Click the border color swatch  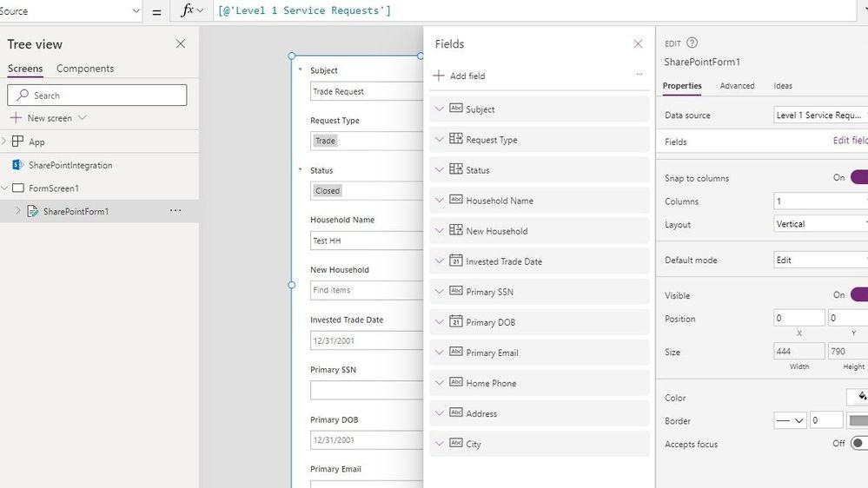[858, 420]
